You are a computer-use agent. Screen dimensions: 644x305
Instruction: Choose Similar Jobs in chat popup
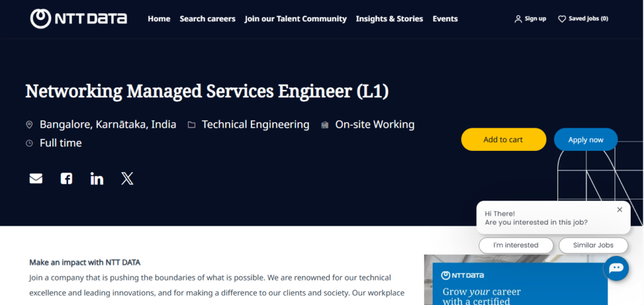[593, 245]
